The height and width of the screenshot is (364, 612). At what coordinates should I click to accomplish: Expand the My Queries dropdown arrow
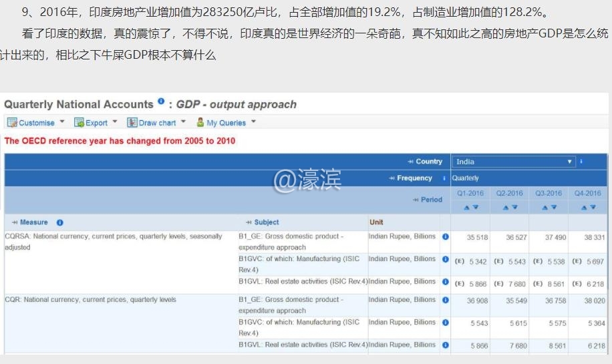(x=253, y=122)
